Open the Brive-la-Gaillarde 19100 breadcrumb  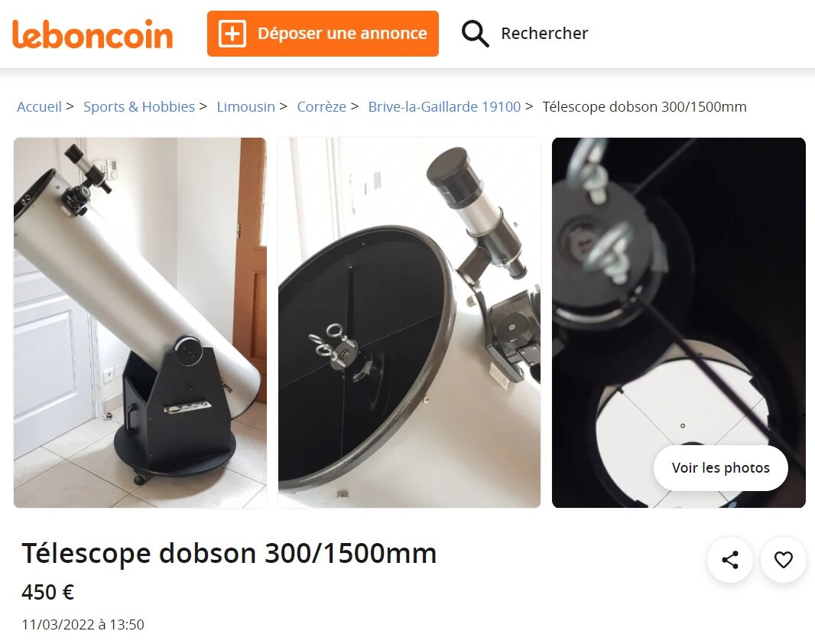(444, 106)
